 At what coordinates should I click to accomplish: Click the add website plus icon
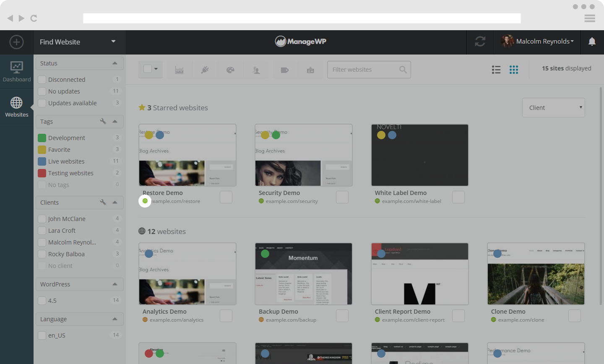point(16,42)
